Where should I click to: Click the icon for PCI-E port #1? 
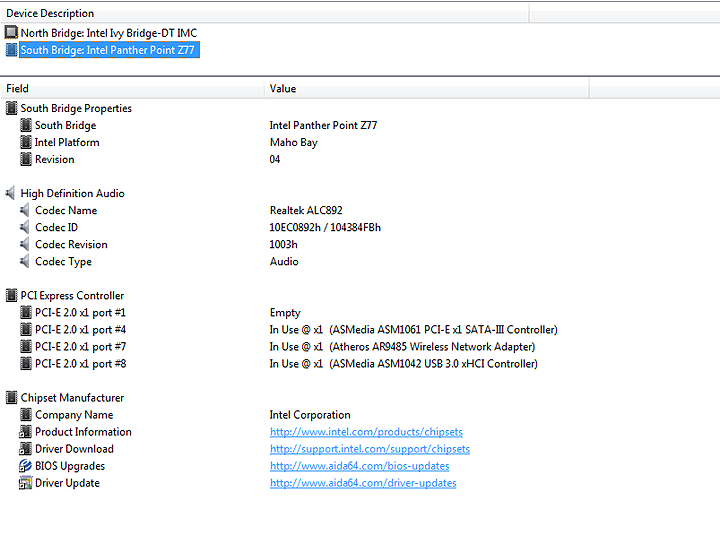[26, 313]
